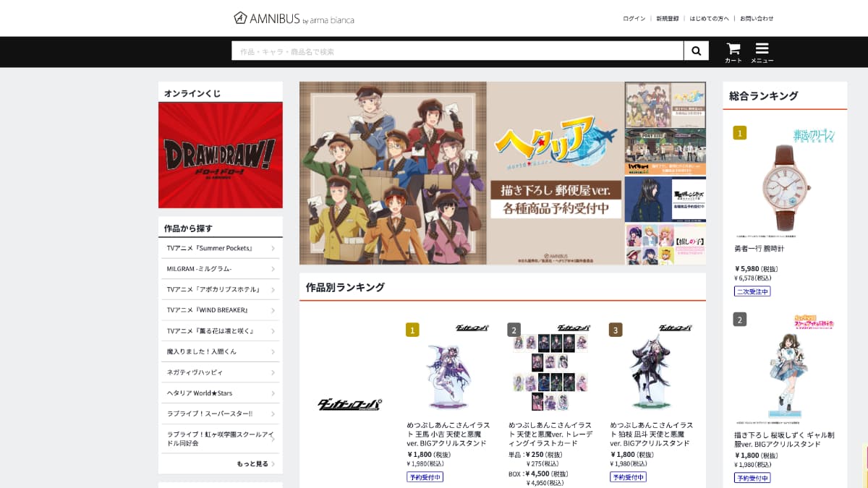Open the hamburger menu icon
Viewport: 868px width, 488px height.
762,51
